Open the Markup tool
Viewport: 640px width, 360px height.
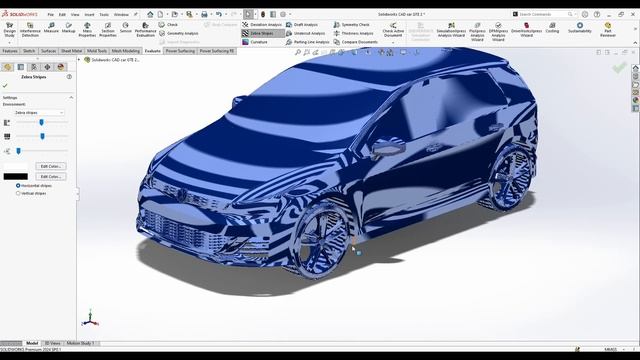click(x=68, y=28)
